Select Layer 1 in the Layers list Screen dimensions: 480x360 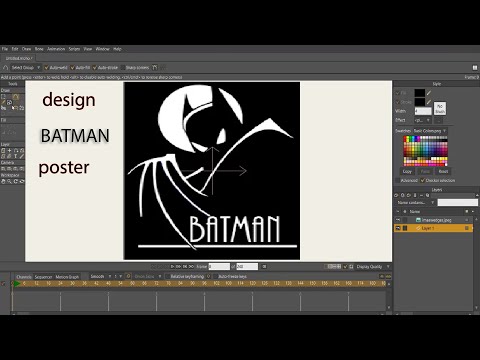433,228
